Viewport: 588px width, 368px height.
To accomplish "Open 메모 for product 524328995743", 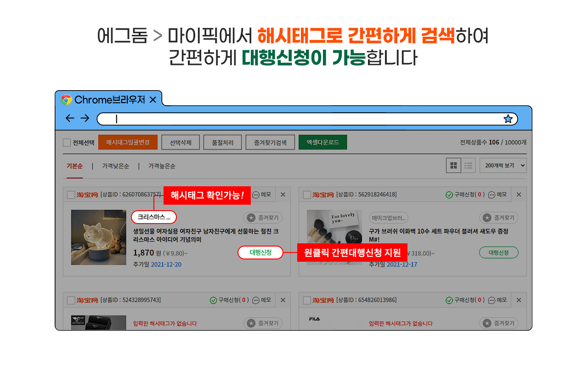I will pos(261,300).
